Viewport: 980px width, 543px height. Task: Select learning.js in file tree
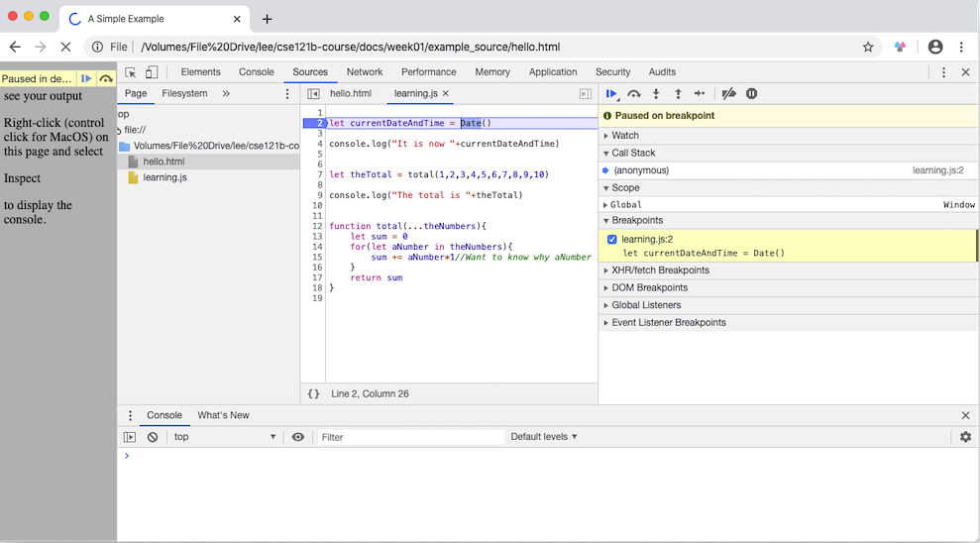click(x=165, y=177)
